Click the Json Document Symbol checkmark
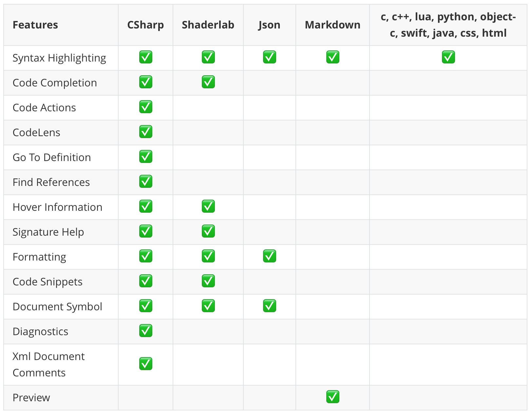The image size is (532, 415). click(269, 306)
